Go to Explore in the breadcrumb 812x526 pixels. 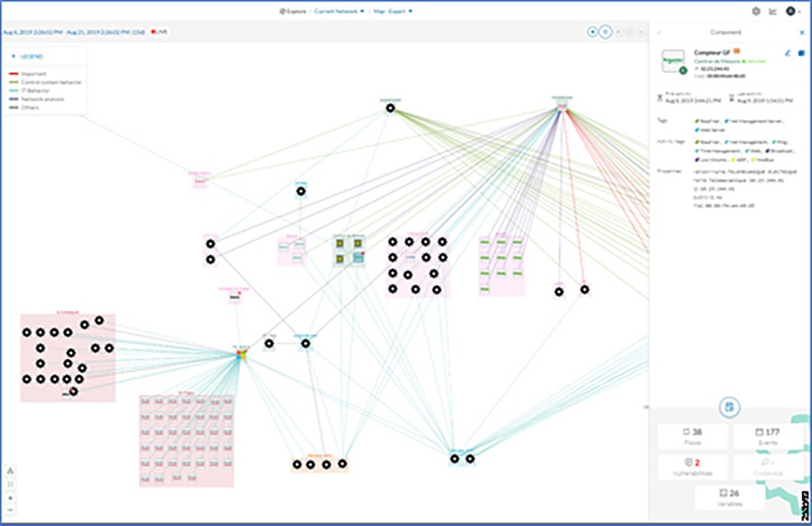293,11
